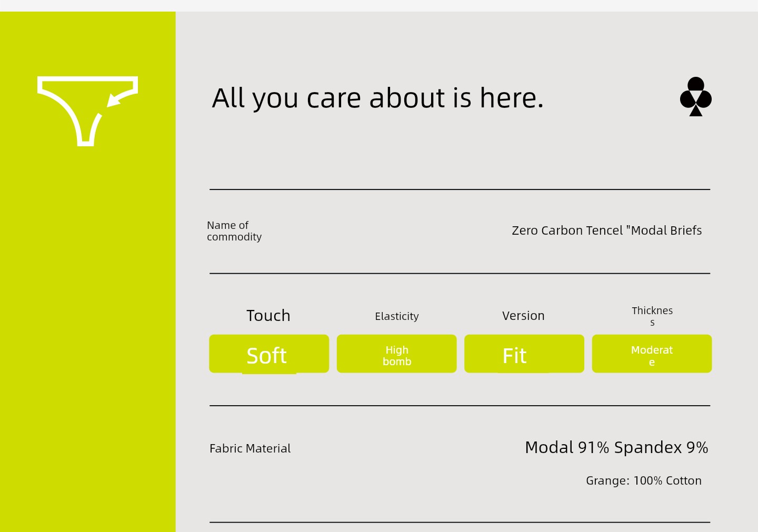The width and height of the screenshot is (758, 532).
Task: Click the headline All you care about is here
Action: 377,98
